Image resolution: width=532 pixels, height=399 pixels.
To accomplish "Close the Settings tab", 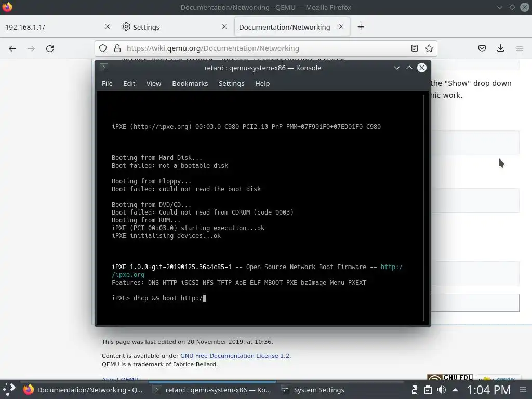I will coord(224,26).
